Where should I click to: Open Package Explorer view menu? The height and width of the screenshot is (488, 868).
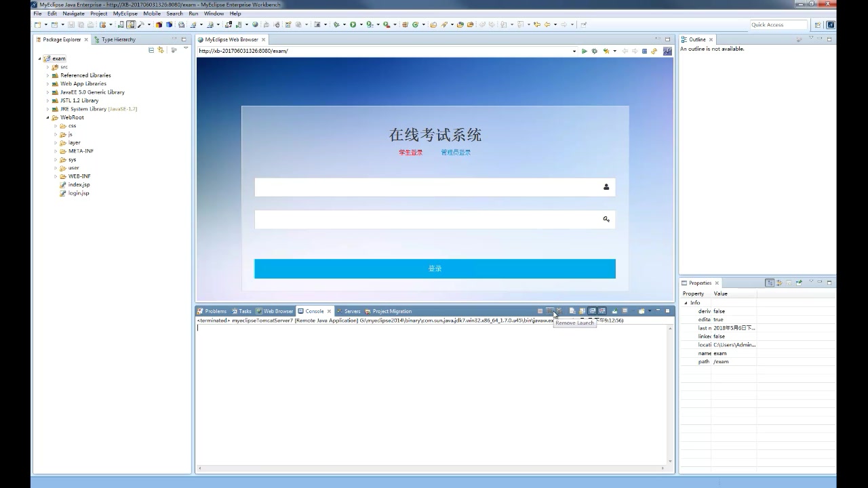(x=185, y=48)
